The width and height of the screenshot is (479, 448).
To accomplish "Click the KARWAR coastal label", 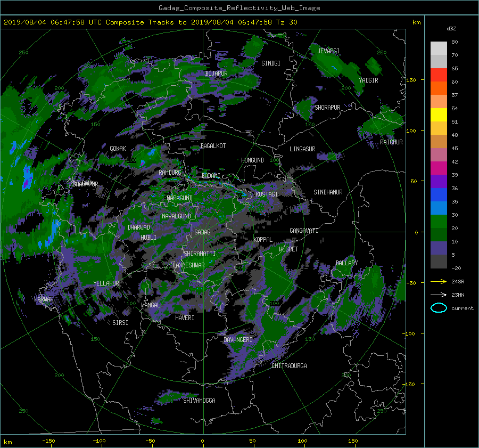I will (44, 299).
